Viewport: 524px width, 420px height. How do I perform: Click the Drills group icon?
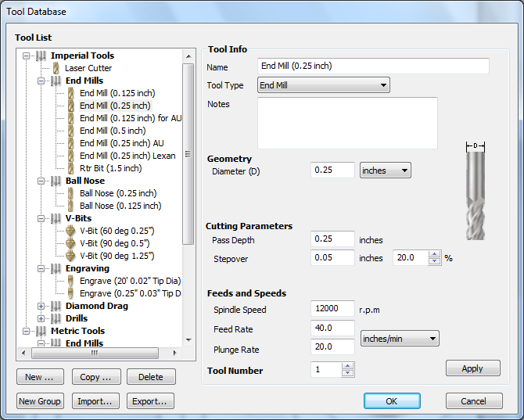click(x=56, y=319)
